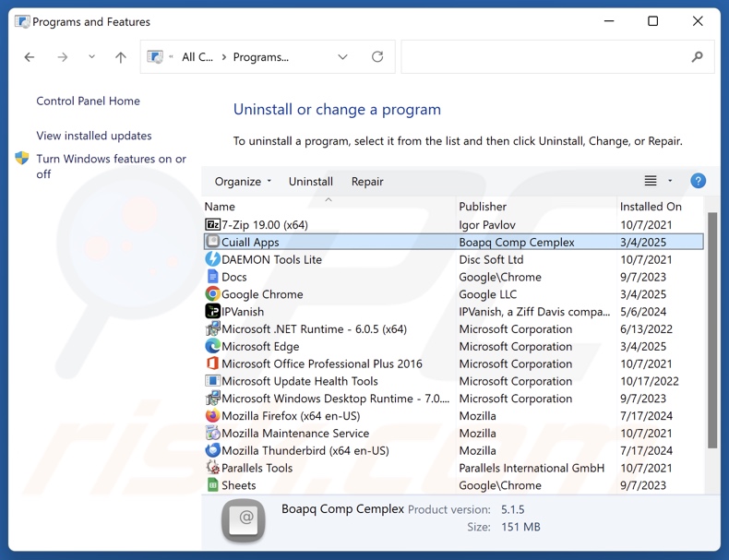Screen dimensions: 729x560
Task: Click the Control Panel icon in address bar
Action: tap(155, 56)
